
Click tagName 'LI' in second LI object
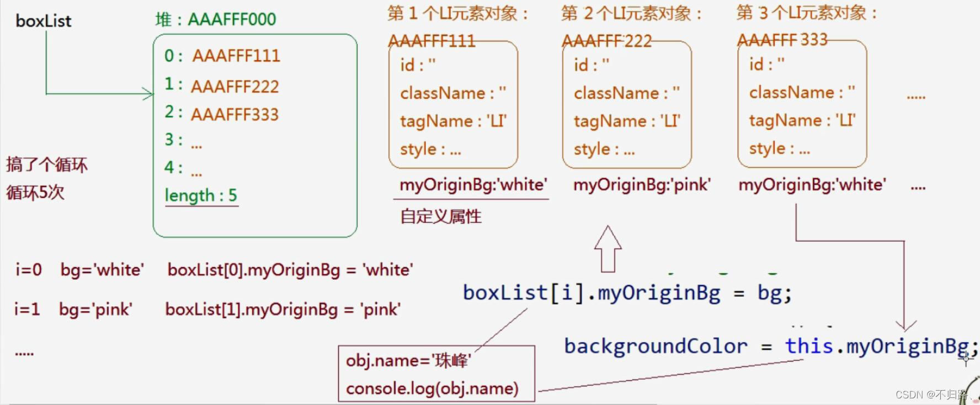click(627, 121)
